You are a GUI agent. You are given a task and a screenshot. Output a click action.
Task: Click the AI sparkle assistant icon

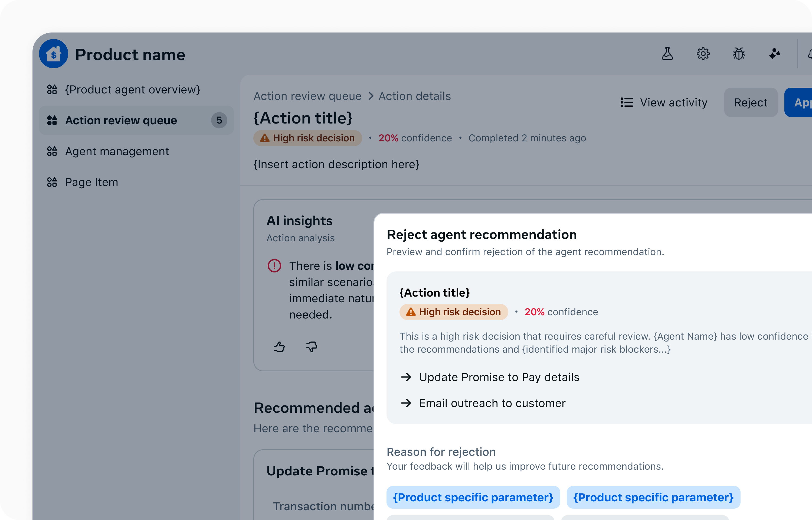click(774, 54)
